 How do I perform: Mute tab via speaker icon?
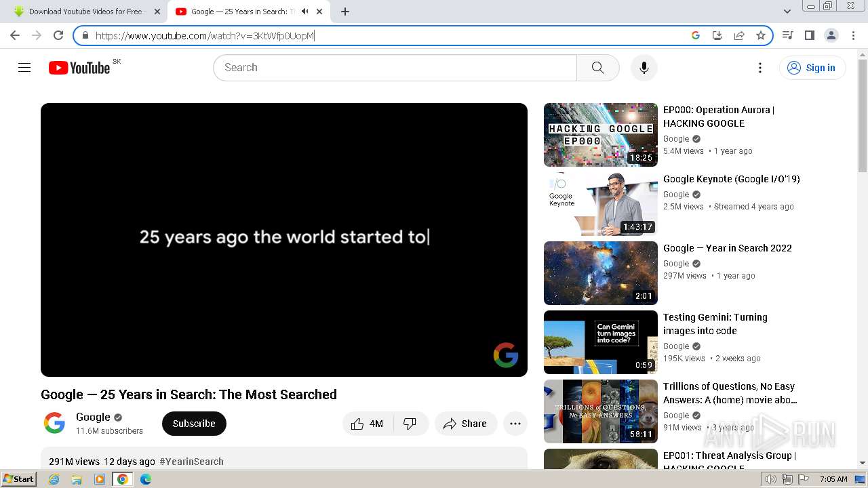305,12
